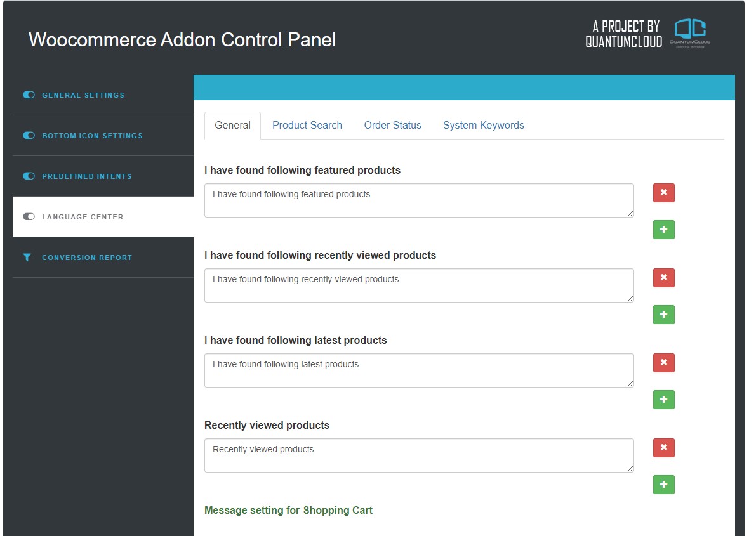Delete the latest products message field
The height and width of the screenshot is (536, 756).
coord(664,362)
